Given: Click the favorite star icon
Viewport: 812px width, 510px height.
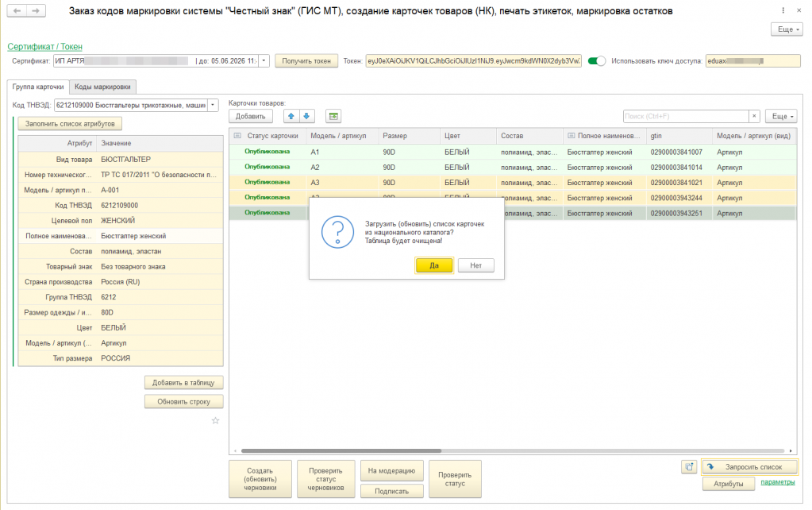Looking at the screenshot, I should (x=215, y=420).
